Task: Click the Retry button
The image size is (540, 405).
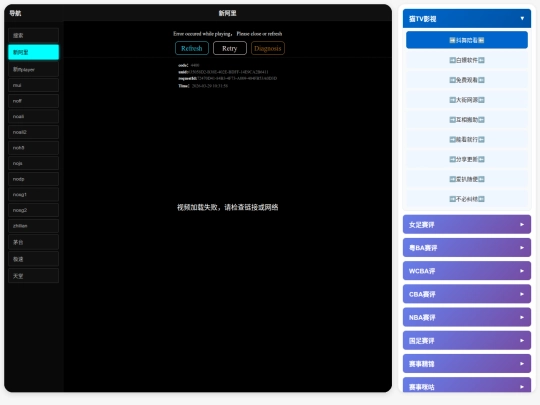Action: [x=230, y=48]
